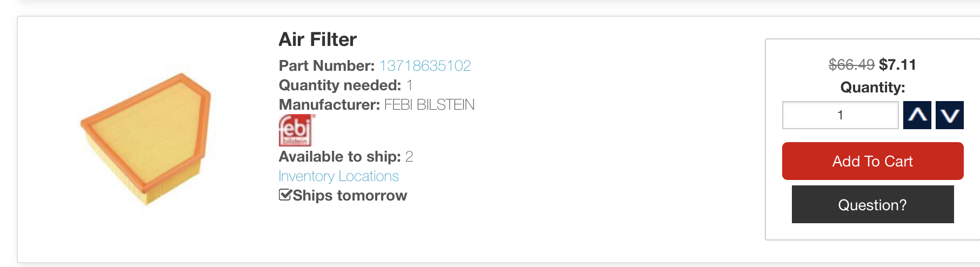Focus the quantity input field
Viewport: 980px width, 267px height.
coord(840,115)
